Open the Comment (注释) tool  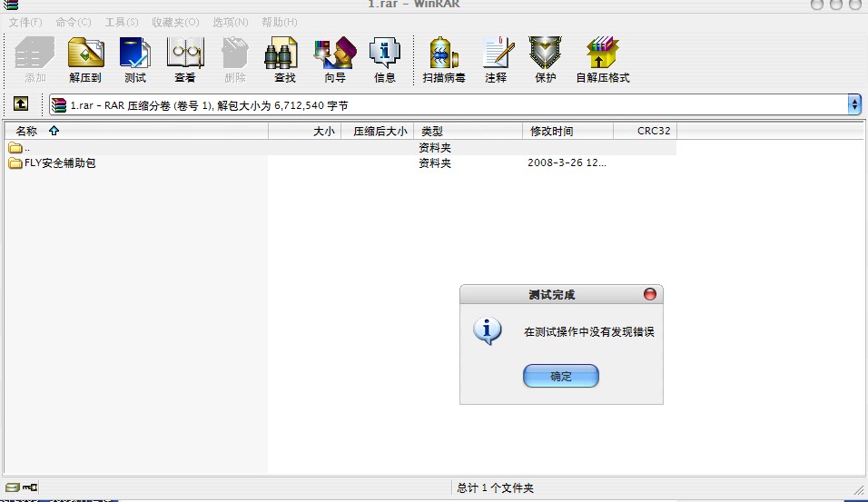pyautogui.click(x=496, y=60)
